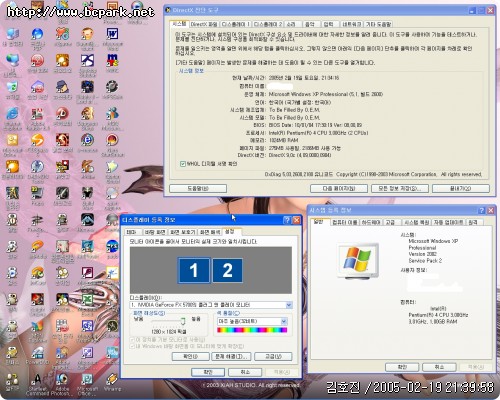The height and width of the screenshot is (400, 500).
Task: Toggle the extend Windows desktop onto monitor checkbox
Action: (x=133, y=346)
